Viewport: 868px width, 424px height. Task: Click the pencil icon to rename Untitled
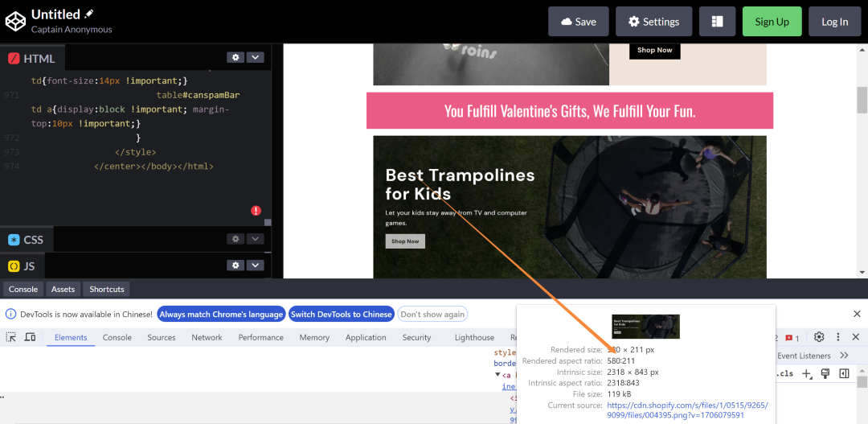coord(89,14)
